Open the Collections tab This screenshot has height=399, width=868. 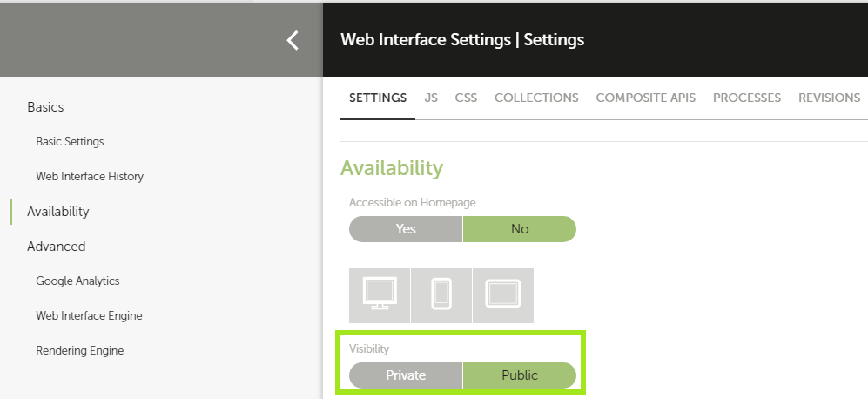[x=536, y=98]
